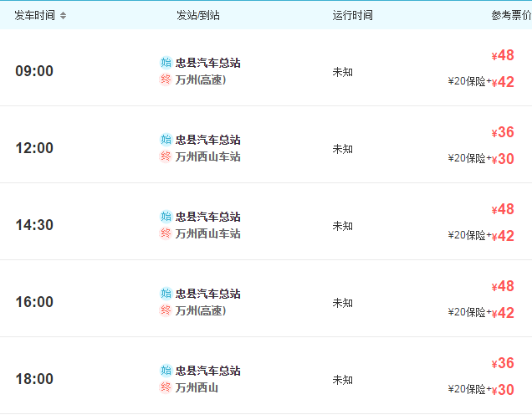Click the ¥36 price for 12:00 bus

tap(503, 132)
